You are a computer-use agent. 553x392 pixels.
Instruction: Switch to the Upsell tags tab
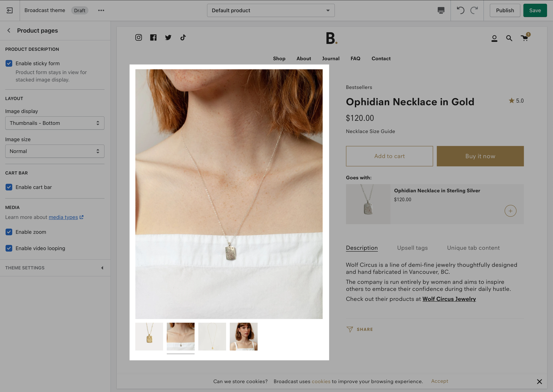point(412,248)
